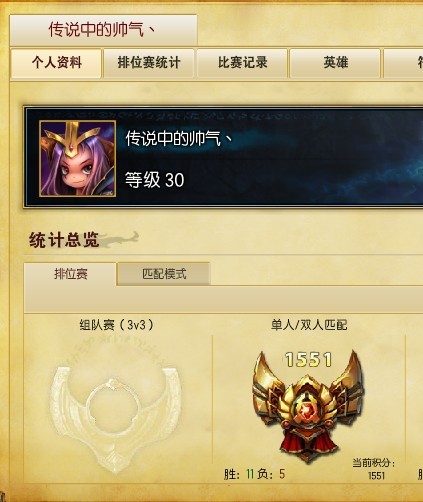This screenshot has height=502, width=423.
Task: Open the partially visible tab after 英雄
Action: [403, 63]
